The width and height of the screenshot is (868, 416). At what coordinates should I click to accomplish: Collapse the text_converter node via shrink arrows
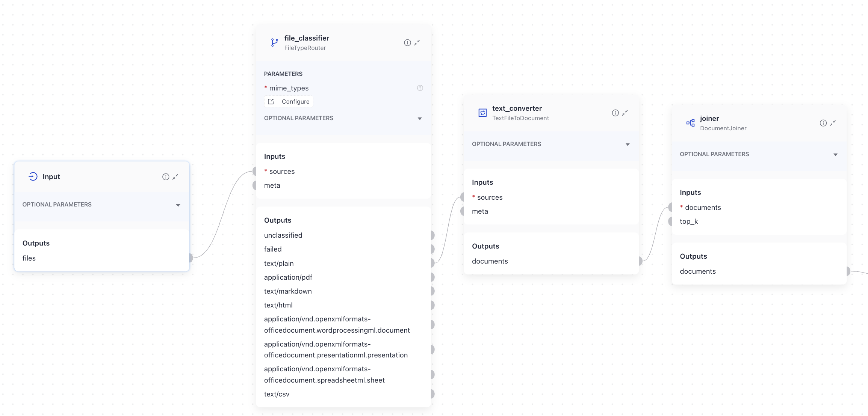[625, 113]
